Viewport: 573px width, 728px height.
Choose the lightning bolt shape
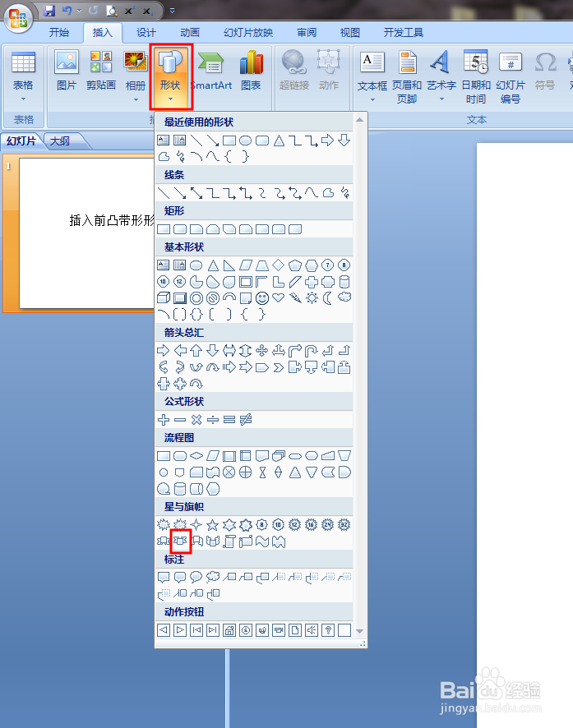pyautogui.click(x=295, y=298)
